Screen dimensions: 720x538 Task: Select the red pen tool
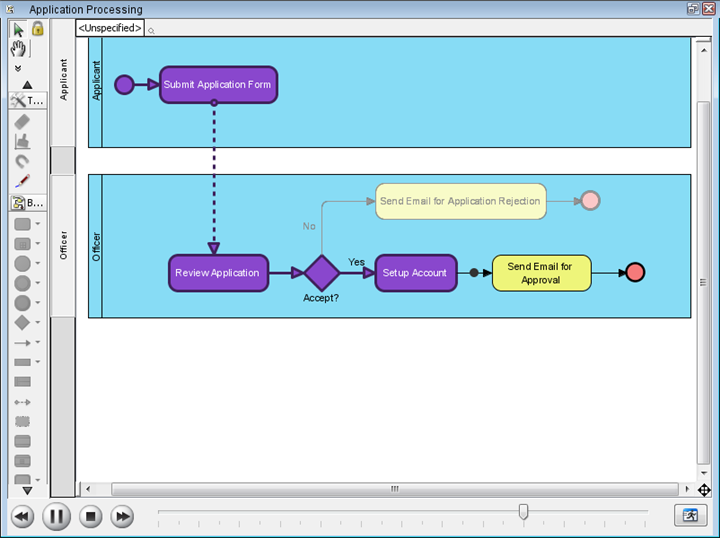tap(22, 181)
